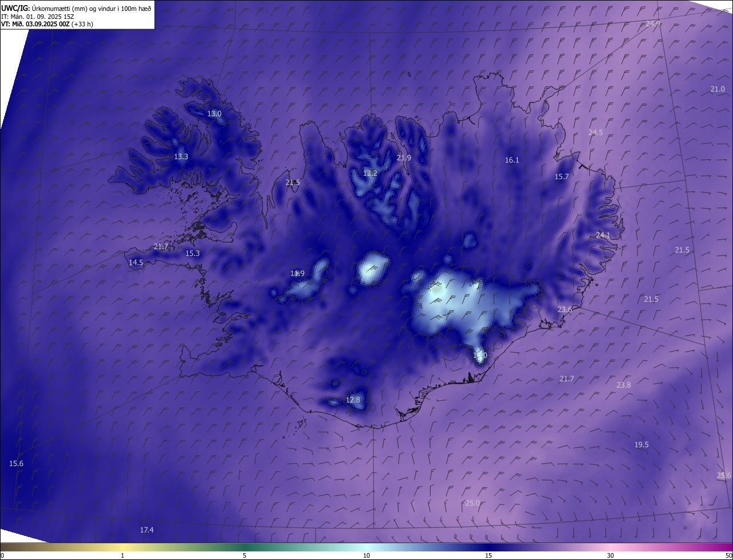Viewport: 733px width, 560px height.
Task: Click the 12.8 value on the south coast
Action: (x=353, y=400)
